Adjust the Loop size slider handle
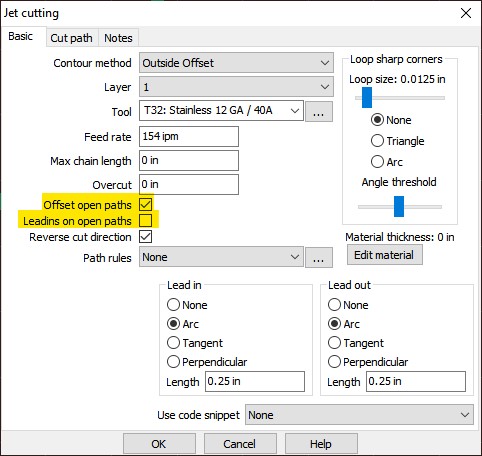This screenshot has width=482, height=456. pos(367,98)
